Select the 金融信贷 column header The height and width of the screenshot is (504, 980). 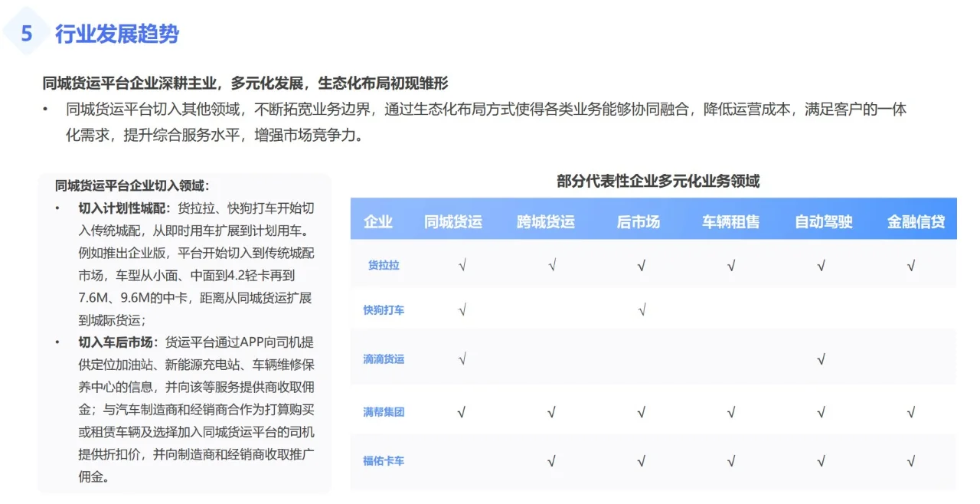coord(916,222)
